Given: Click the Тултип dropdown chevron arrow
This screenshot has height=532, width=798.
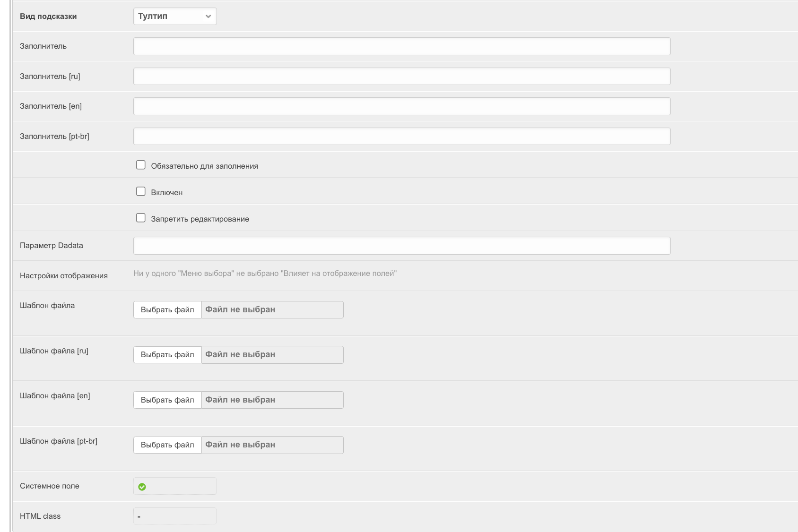Looking at the screenshot, I should tap(208, 17).
